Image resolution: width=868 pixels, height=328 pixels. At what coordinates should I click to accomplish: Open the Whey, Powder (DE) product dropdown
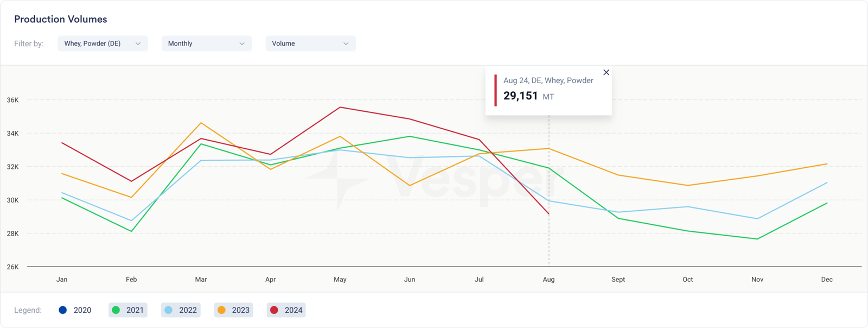(x=103, y=43)
